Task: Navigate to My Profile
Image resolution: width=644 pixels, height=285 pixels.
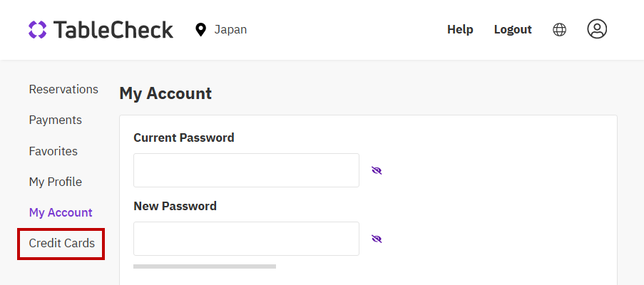Action: coord(55,182)
